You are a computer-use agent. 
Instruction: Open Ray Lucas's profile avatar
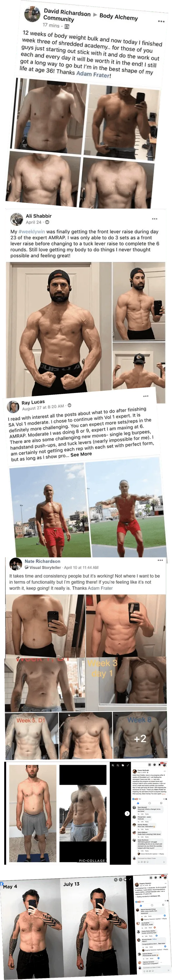[x=13, y=407]
